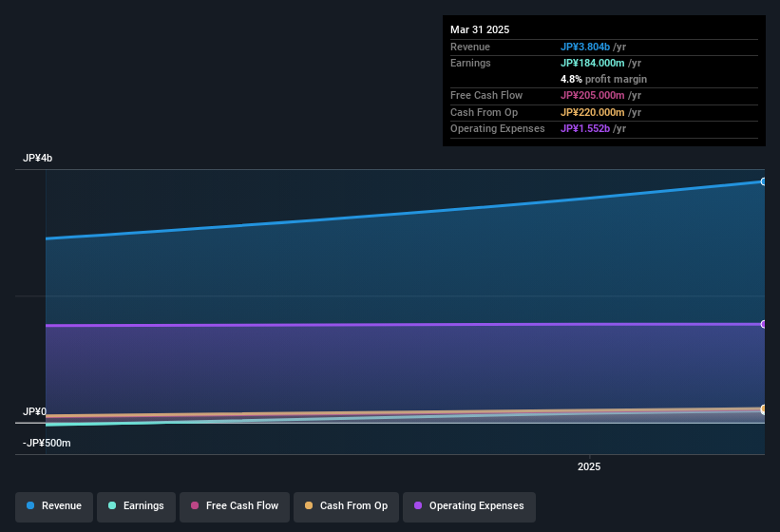The image size is (780, 532).
Task: Toggle the Free Cash Flow legend button
Action: [x=235, y=506]
